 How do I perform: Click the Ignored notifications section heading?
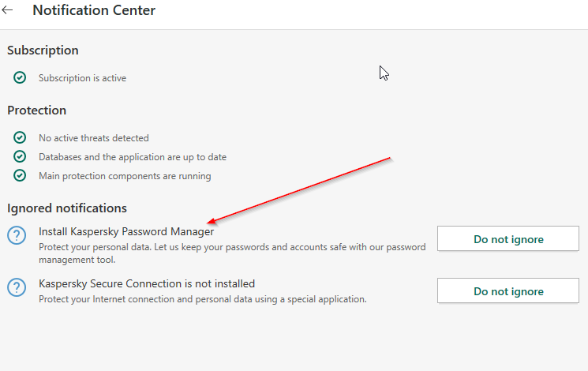[67, 208]
